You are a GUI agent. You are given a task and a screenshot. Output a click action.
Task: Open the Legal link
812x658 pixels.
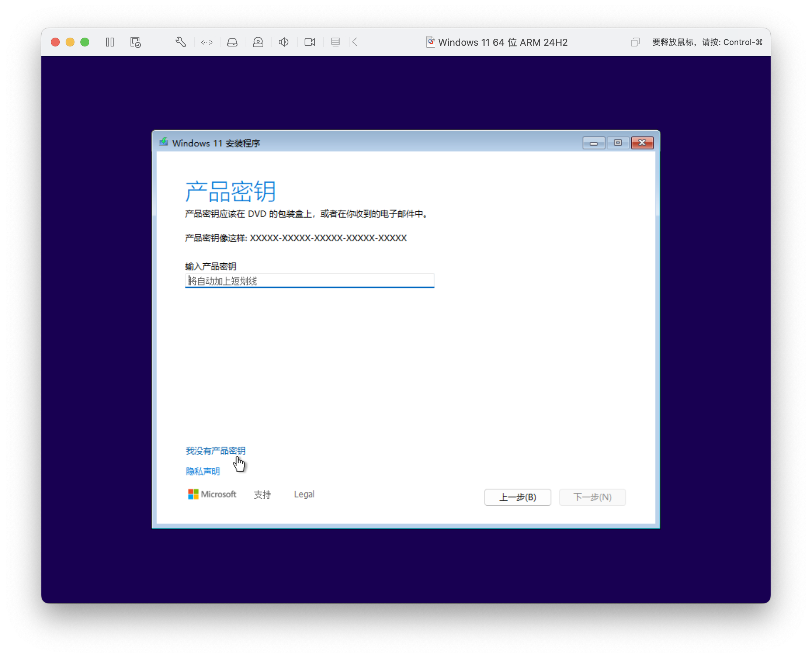click(304, 494)
